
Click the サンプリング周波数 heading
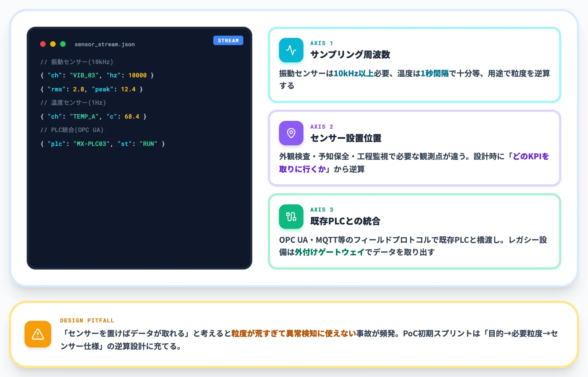tap(350, 55)
